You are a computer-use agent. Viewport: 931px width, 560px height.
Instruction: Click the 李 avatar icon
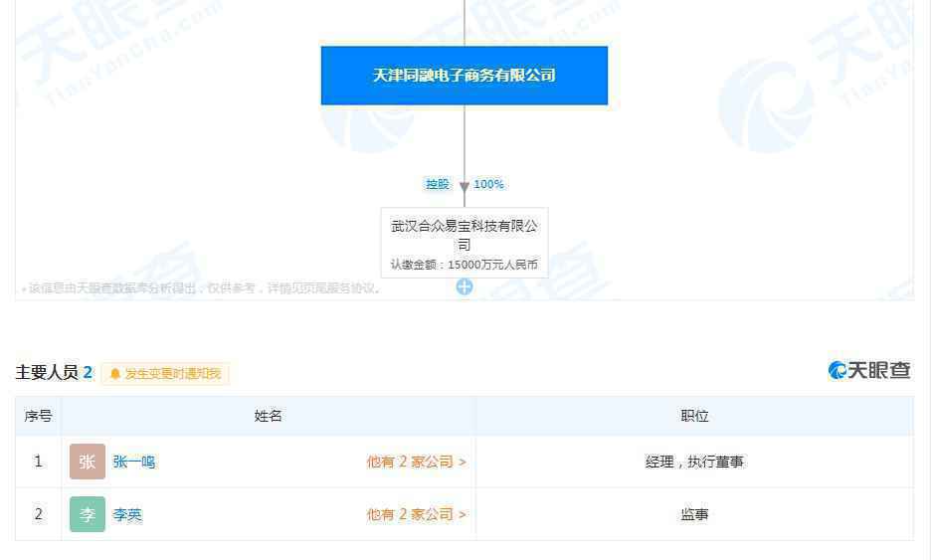[88, 514]
